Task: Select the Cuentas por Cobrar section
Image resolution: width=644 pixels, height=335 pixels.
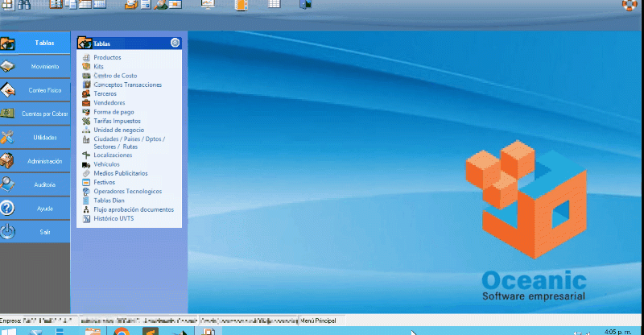Action: point(45,114)
